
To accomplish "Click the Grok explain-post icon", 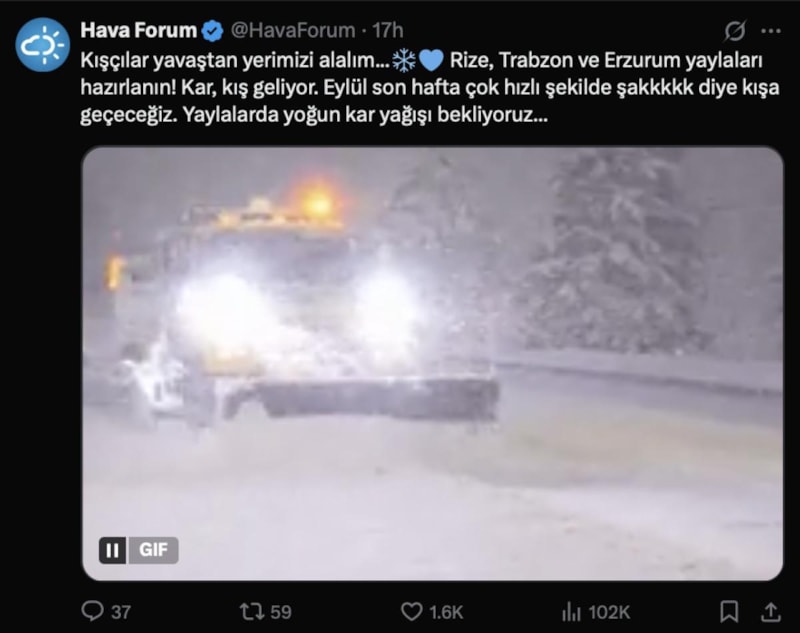I will click(735, 31).
